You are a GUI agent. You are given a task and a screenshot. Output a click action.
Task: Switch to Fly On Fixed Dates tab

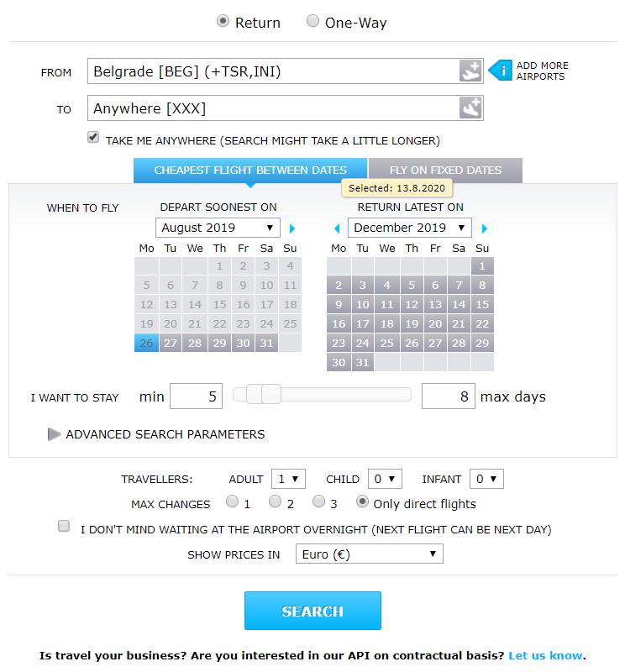pos(445,171)
